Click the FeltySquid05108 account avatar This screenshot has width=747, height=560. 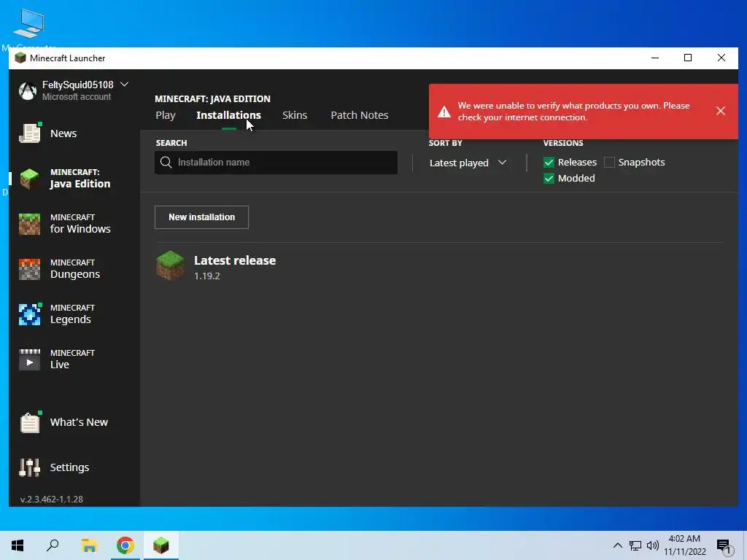click(28, 90)
